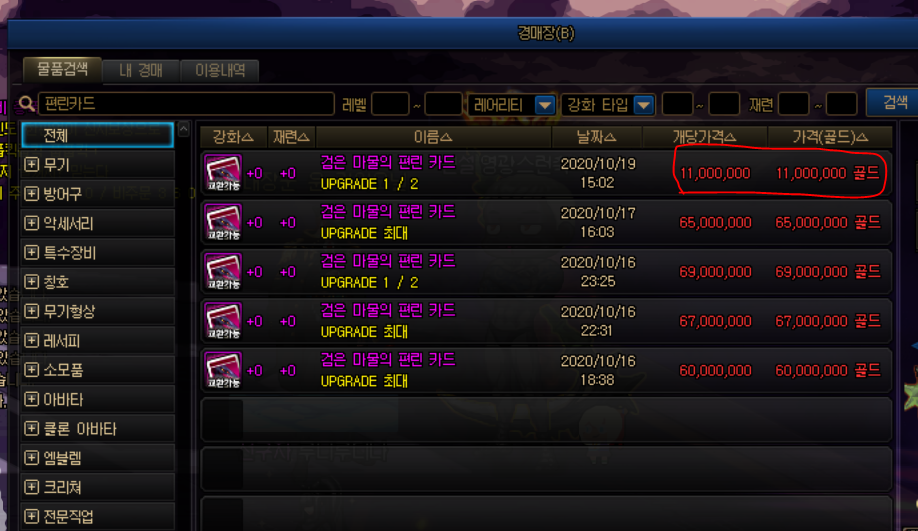The width and height of the screenshot is (918, 531).
Task: Click the category list scroll-up arrow
Action: tap(184, 129)
